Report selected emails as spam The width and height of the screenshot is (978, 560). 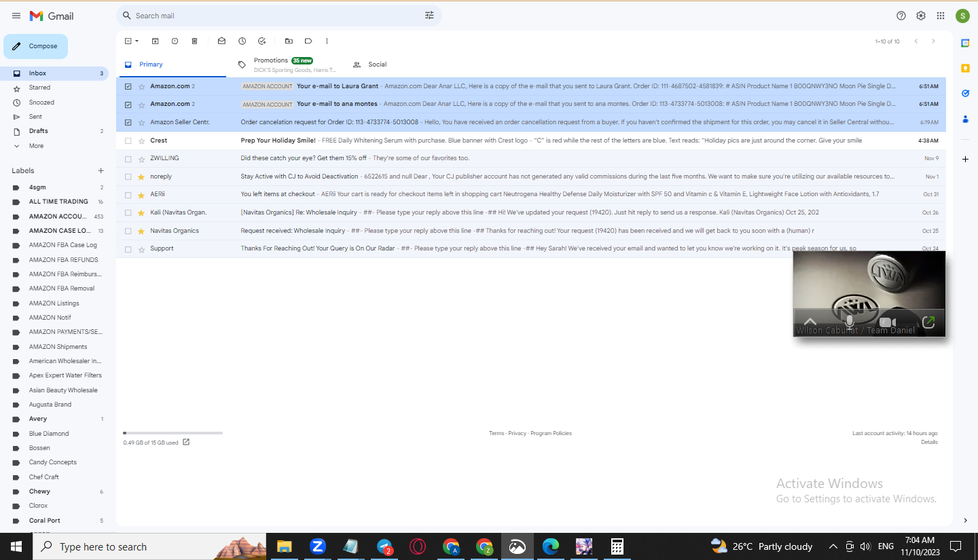[175, 41]
